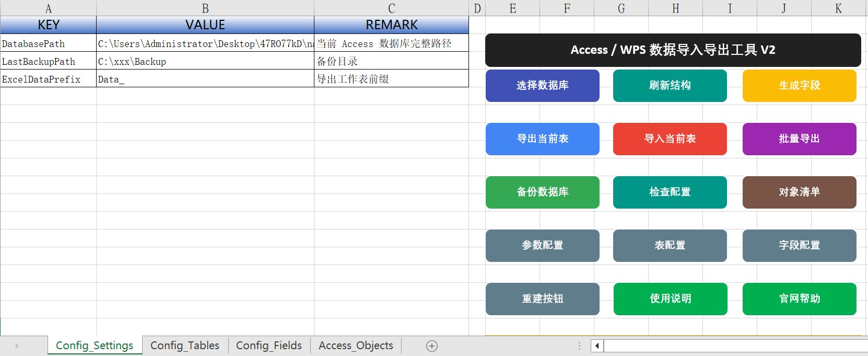The height and width of the screenshot is (356, 868).
Task: Click the green 备份数据库 button
Action: pos(542,192)
